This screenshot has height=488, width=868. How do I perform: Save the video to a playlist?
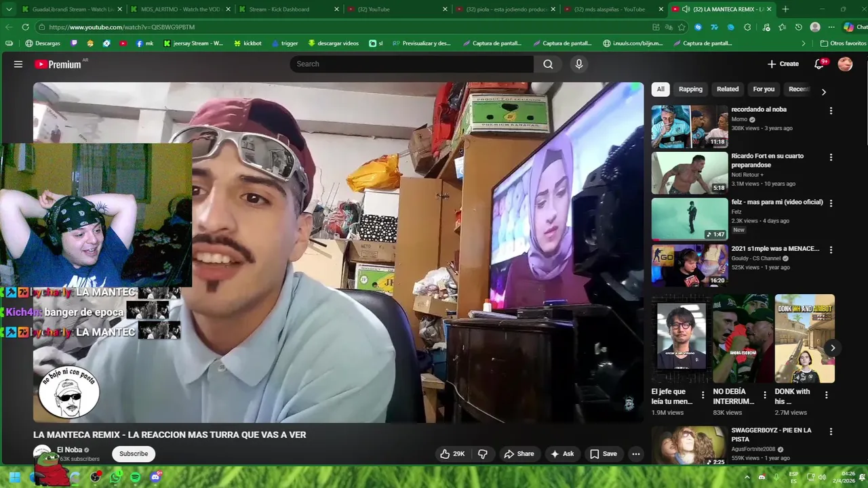(x=604, y=453)
